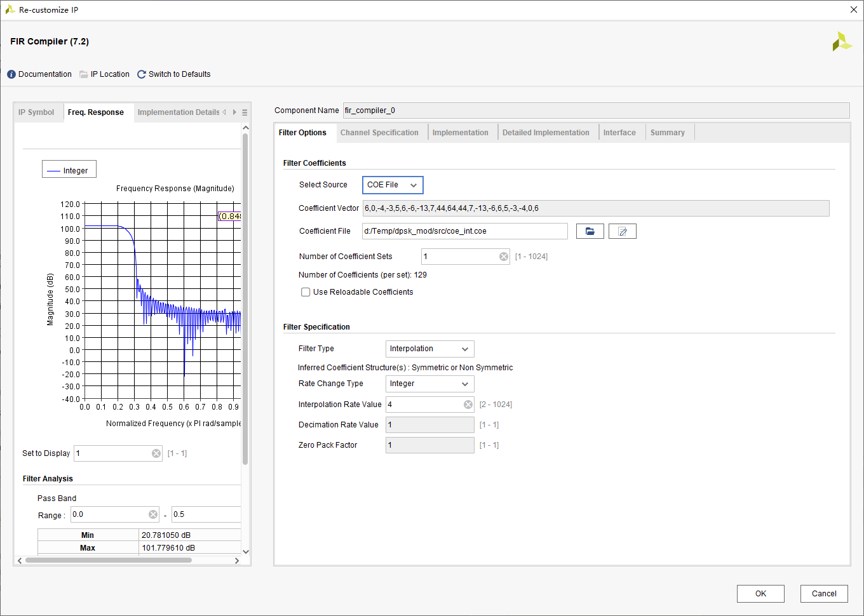Open the left panel tab list menu
Viewport: 864px width, 616px height.
point(245,112)
